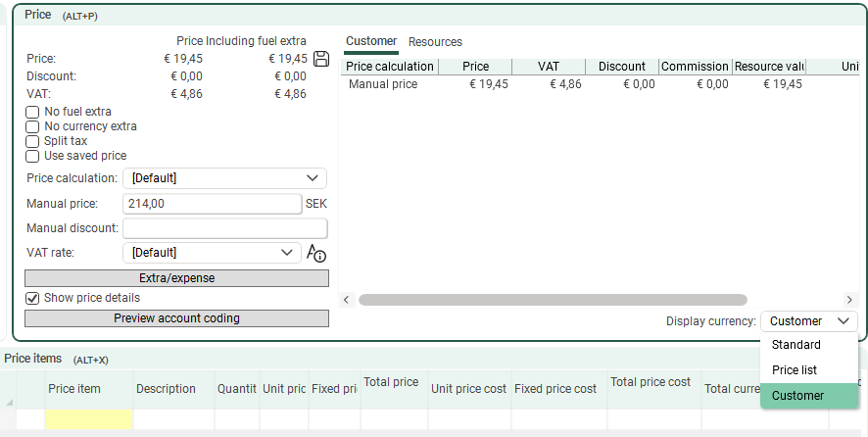Image resolution: width=868 pixels, height=437 pixels.
Task: Expand the VAT rate dropdown
Action: (212, 253)
